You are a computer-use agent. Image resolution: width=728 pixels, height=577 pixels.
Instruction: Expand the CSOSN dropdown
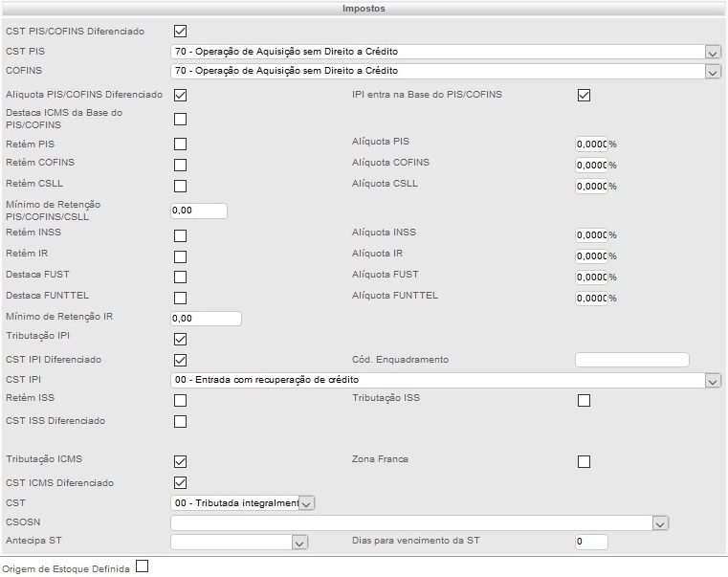pos(419,523)
